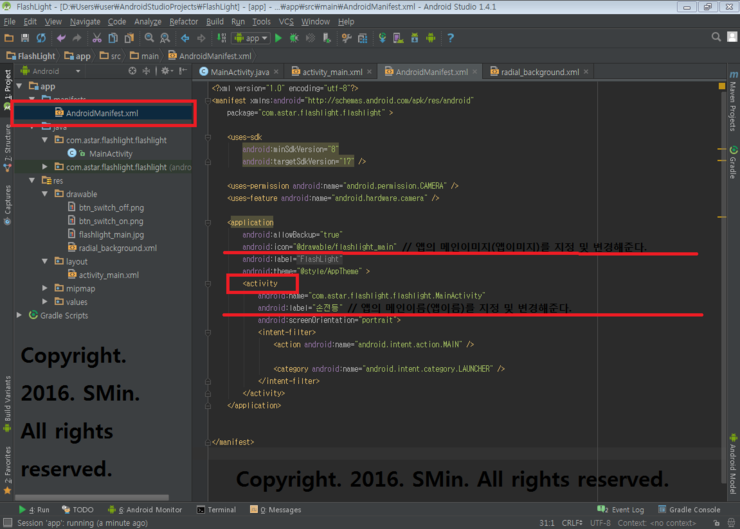
Task: Open the Messages tool window
Action: (276, 510)
